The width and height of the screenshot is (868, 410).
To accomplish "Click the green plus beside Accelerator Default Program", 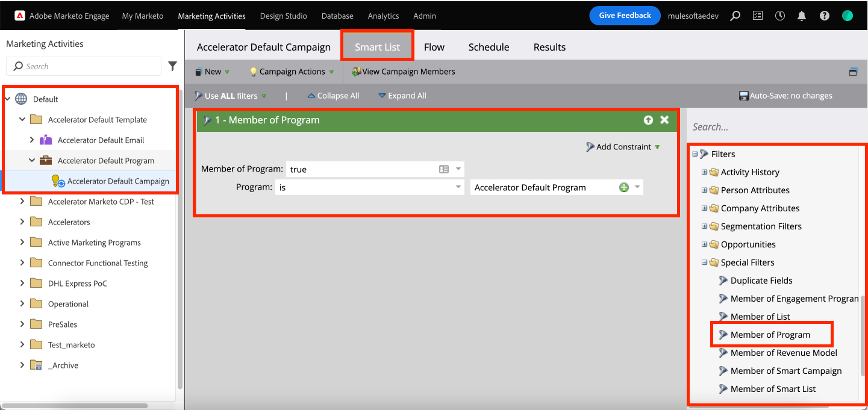I will [624, 187].
